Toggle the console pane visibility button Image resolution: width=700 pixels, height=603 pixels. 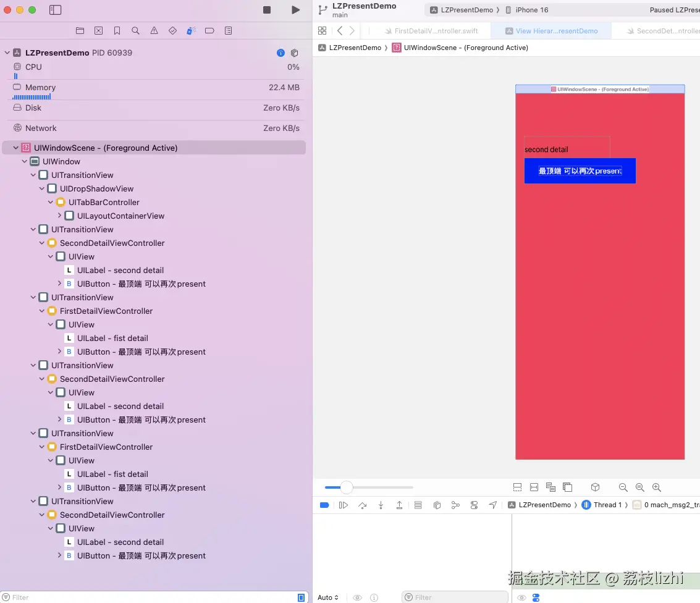pos(536,597)
